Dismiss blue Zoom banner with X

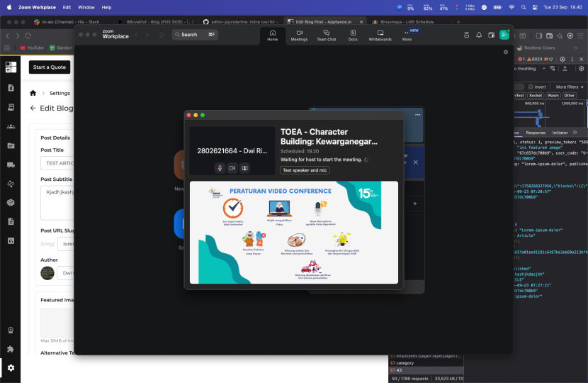pos(416,162)
